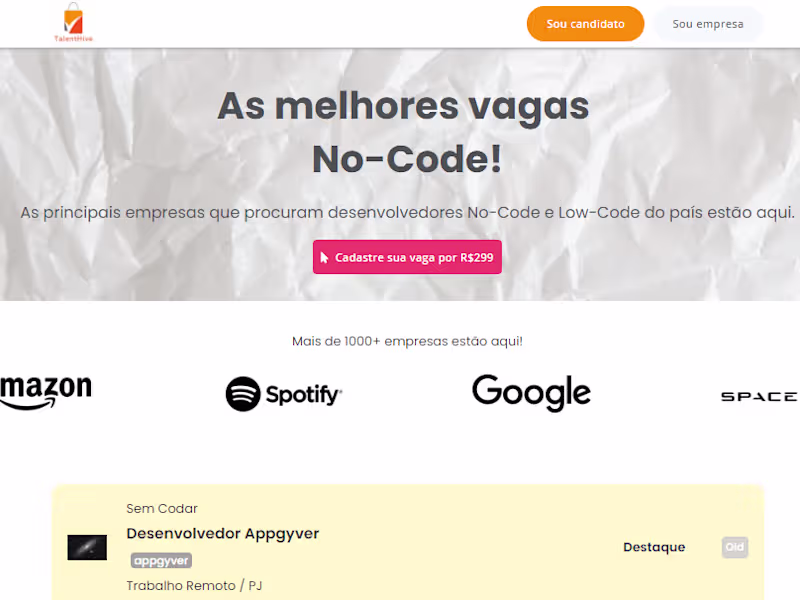Select the Sou candidato button
Image resolution: width=800 pixels, height=600 pixels.
tap(585, 24)
